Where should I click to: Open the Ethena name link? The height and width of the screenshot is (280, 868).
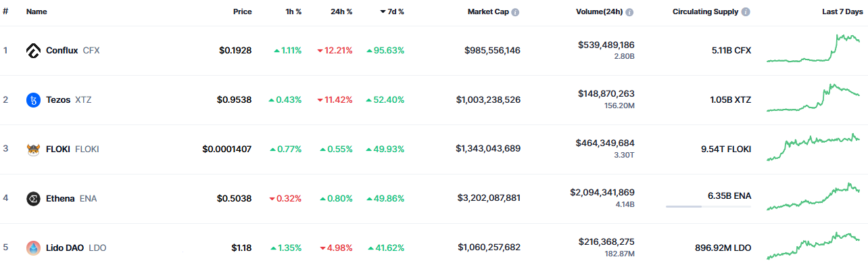(61, 199)
